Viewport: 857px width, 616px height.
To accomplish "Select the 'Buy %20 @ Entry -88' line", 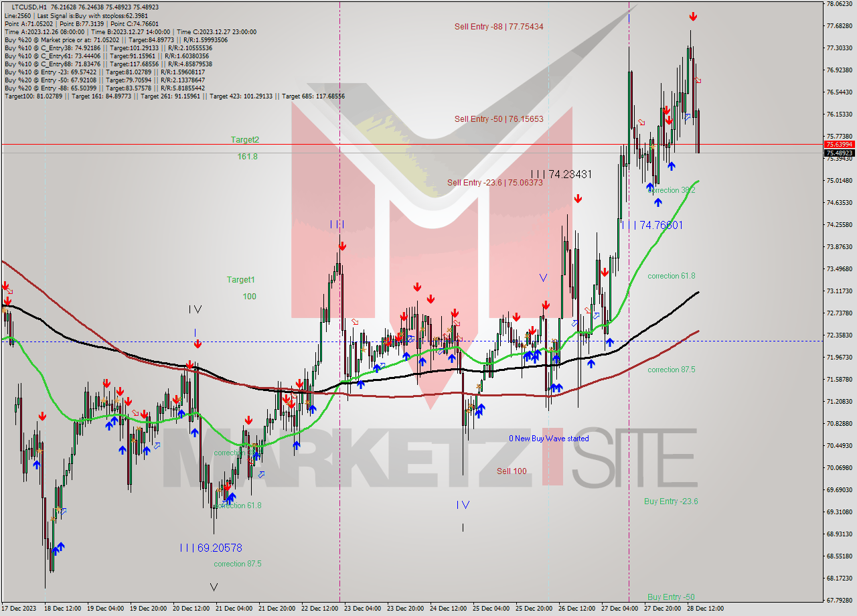I will coord(104,88).
